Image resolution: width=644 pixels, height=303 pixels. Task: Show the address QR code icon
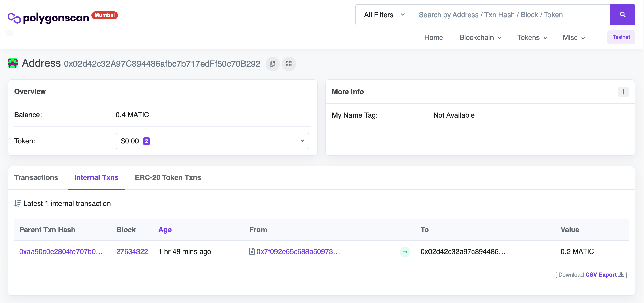[289, 64]
